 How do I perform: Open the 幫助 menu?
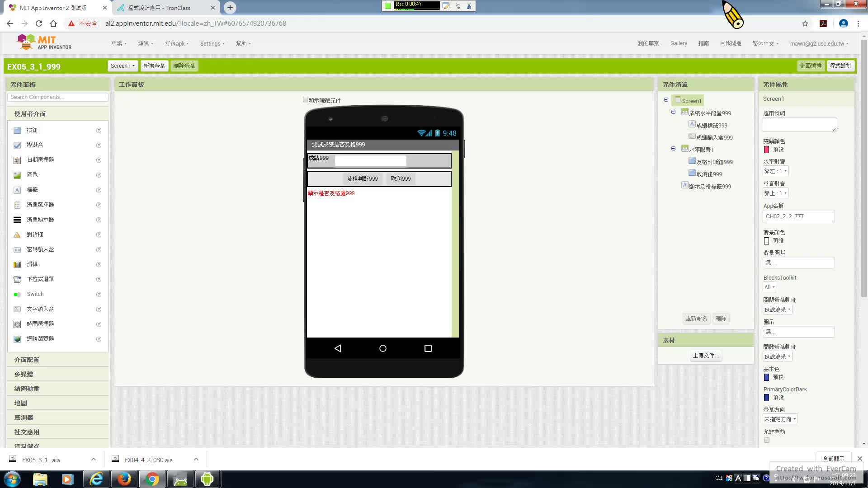click(x=243, y=44)
